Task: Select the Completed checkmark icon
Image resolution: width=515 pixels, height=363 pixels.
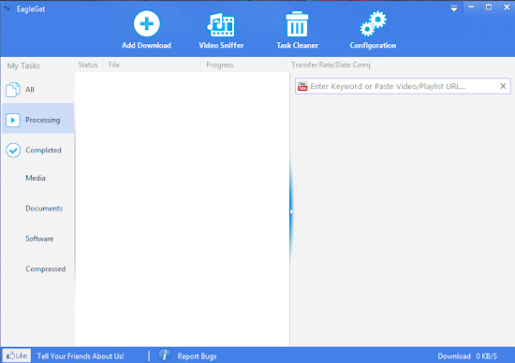Action: pos(13,150)
